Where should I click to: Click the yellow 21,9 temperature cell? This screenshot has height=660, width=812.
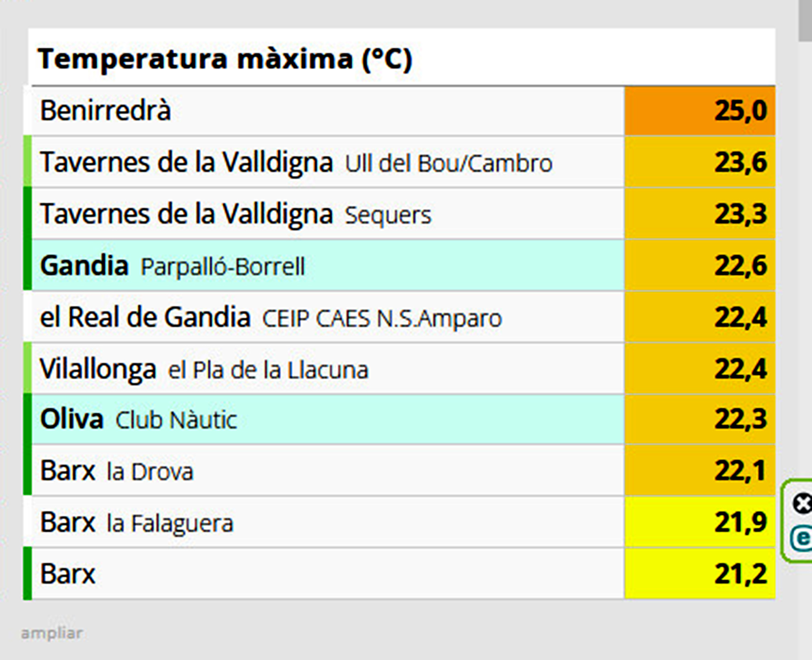click(x=700, y=522)
